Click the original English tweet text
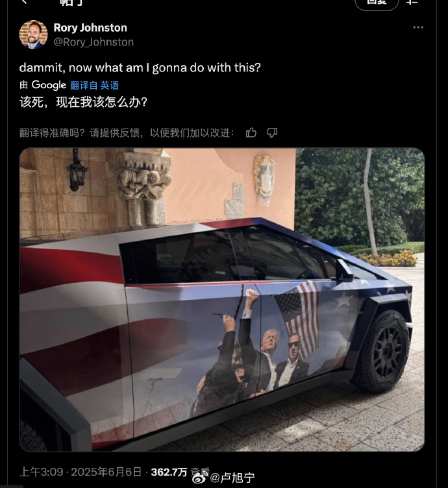The height and width of the screenshot is (488, 448). coord(140,67)
